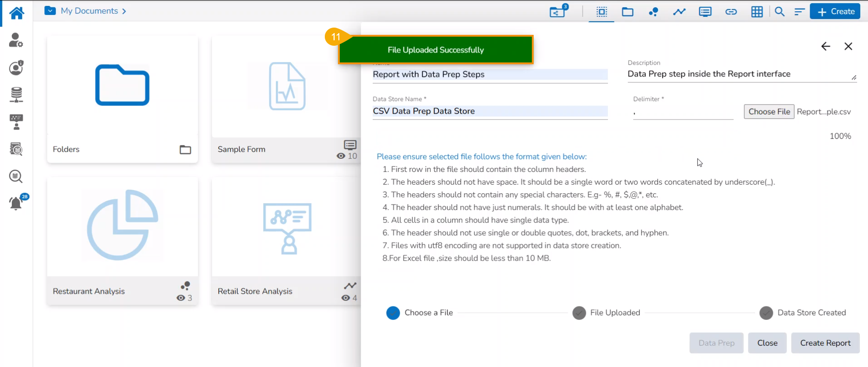Filter by folder icon in top toolbar

coord(627,12)
